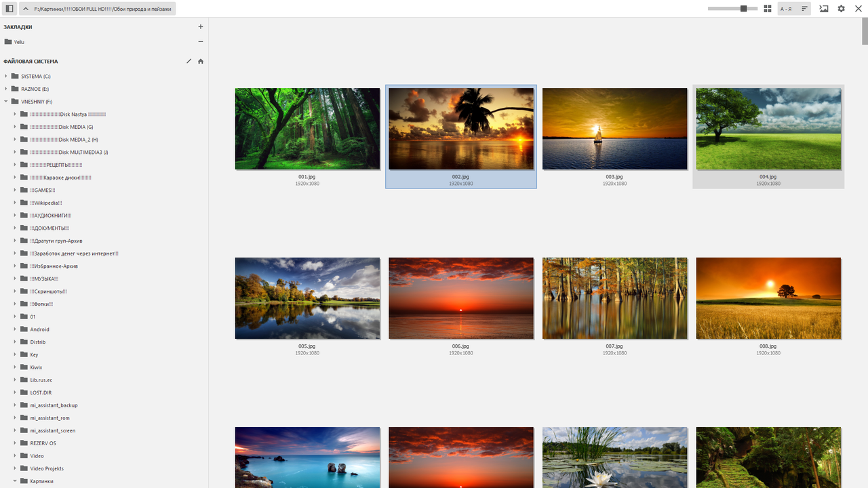
Task: Click the folder path address field
Action: pos(102,9)
